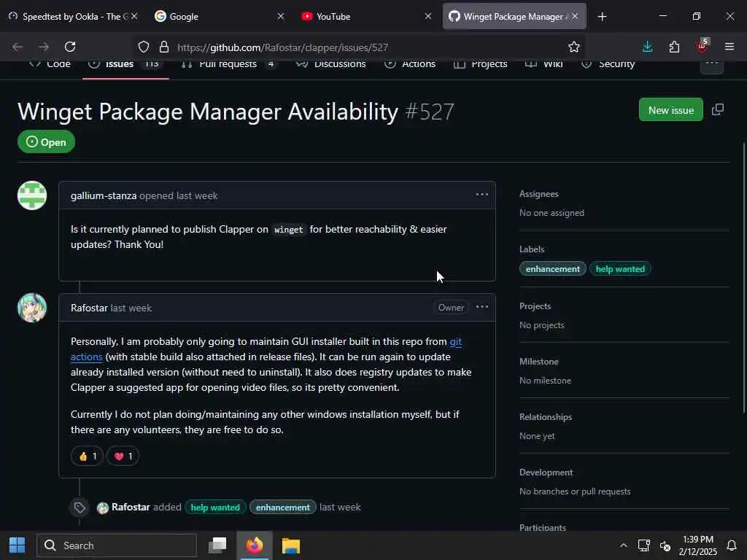Open the tracking protection shield icon
The height and width of the screenshot is (560, 747).
click(144, 47)
